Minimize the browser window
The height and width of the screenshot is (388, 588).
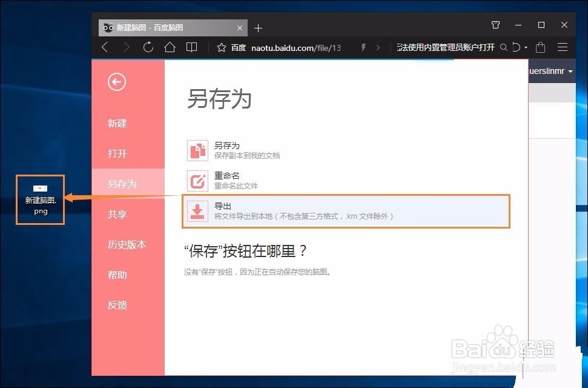[518, 25]
